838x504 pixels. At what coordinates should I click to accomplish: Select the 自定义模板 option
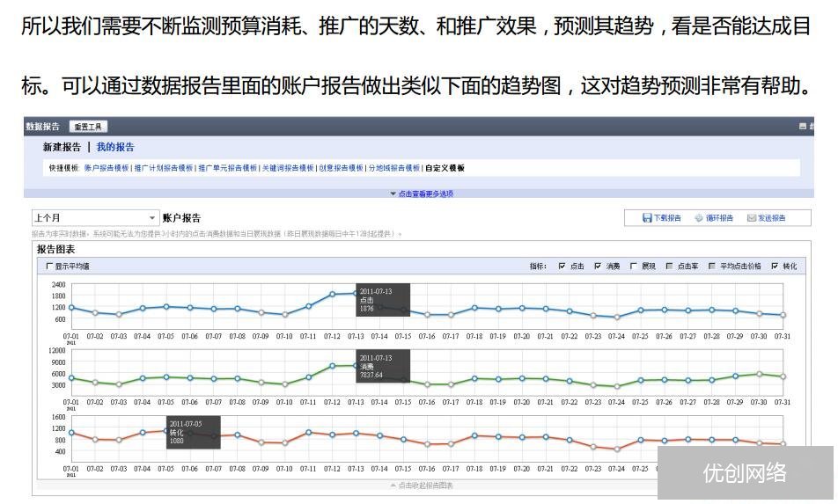pyautogui.click(x=445, y=168)
